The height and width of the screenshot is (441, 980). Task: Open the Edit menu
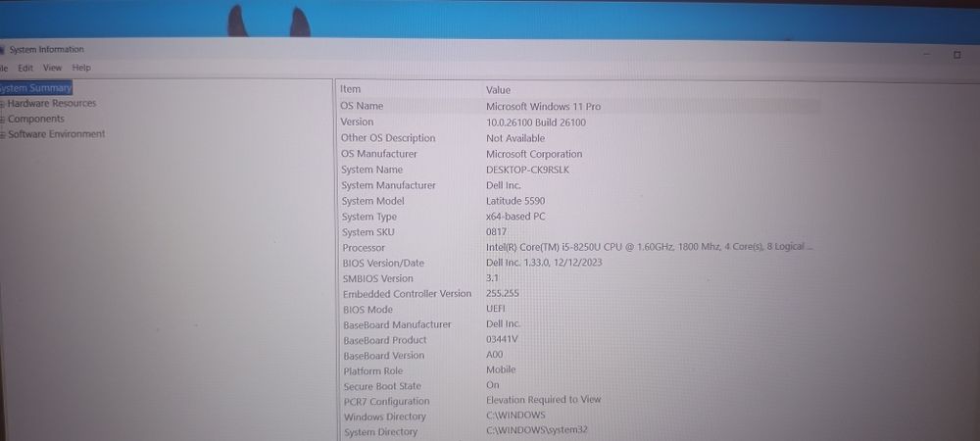(25, 68)
